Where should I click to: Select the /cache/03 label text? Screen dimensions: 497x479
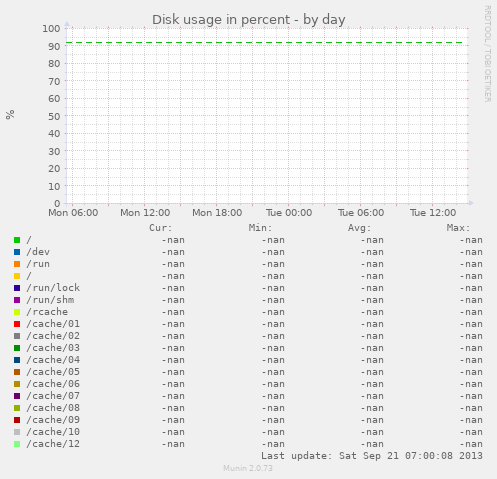click(53, 348)
